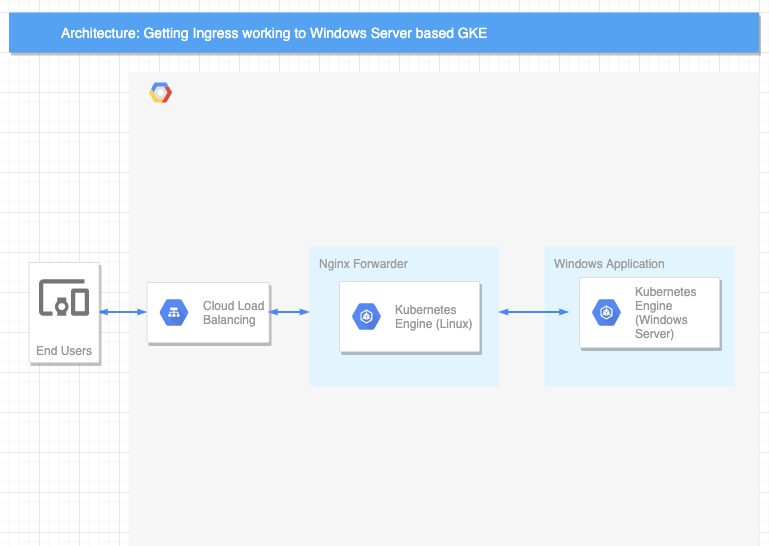Click the 'Kubernetes Engine (Linux)' text

click(434, 317)
